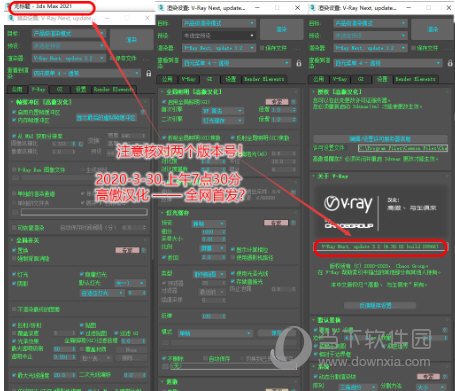Screen dimensions: 455x391
Task: Open 模式 dropdown in 灯光缓存 section
Action: pos(215,333)
